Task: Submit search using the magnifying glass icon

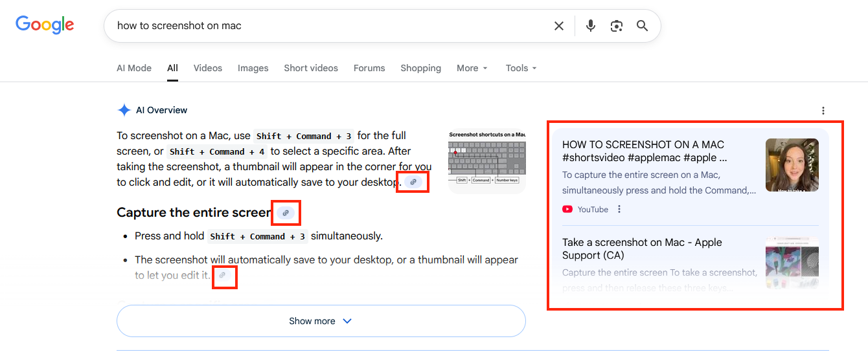Action: click(x=642, y=26)
